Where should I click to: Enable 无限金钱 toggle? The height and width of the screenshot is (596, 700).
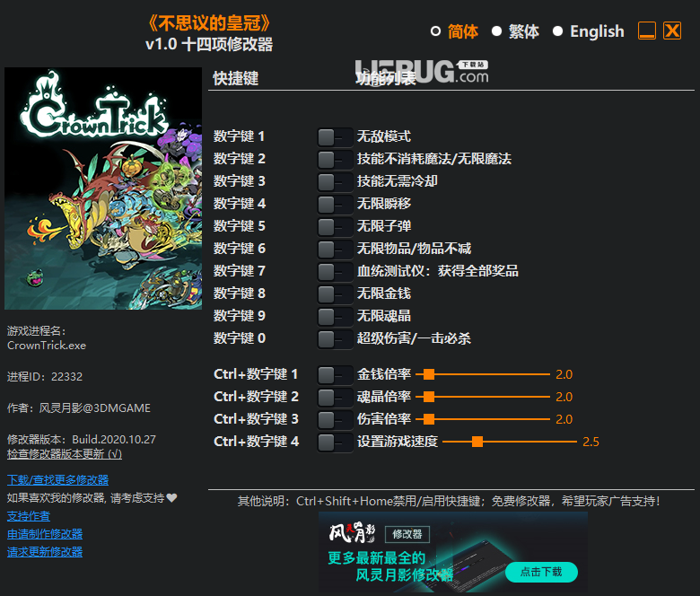coord(335,294)
